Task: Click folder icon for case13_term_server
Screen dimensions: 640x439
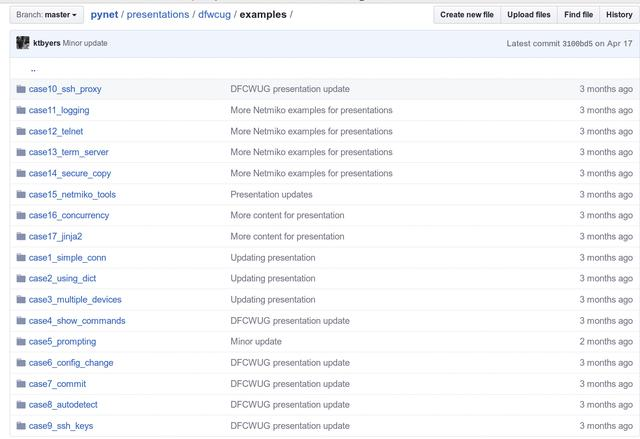Action: pyautogui.click(x=21, y=152)
